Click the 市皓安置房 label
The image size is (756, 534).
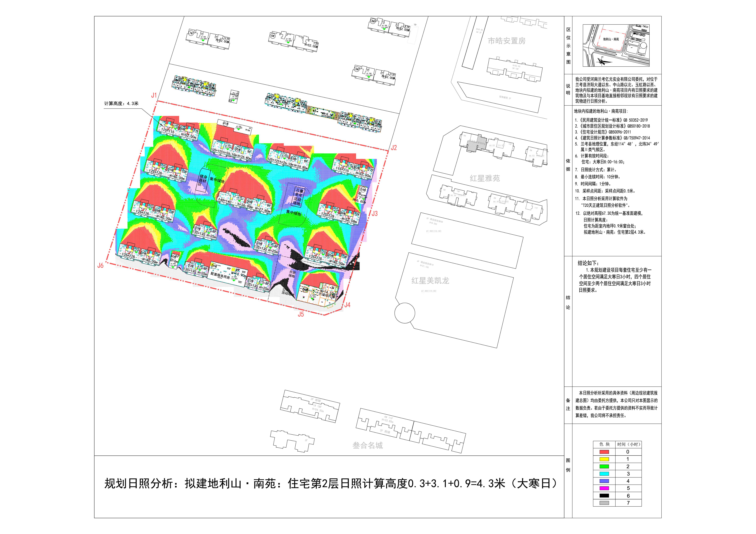[506, 41]
